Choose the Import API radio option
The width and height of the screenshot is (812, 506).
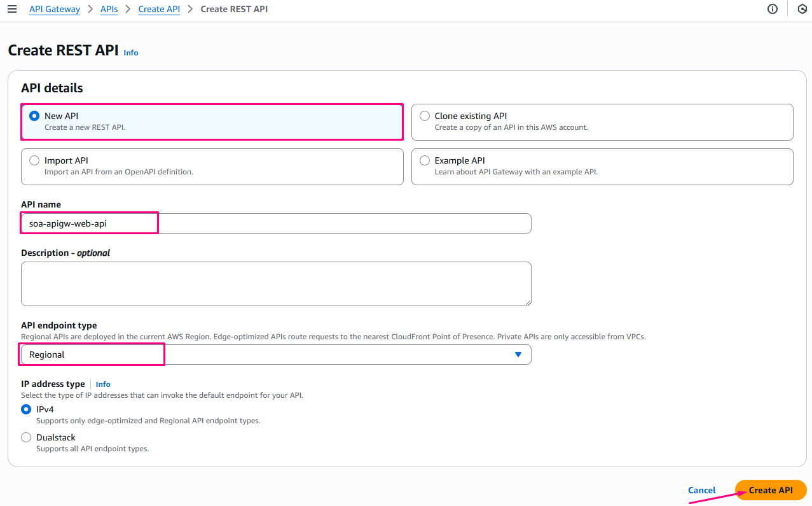pos(34,161)
